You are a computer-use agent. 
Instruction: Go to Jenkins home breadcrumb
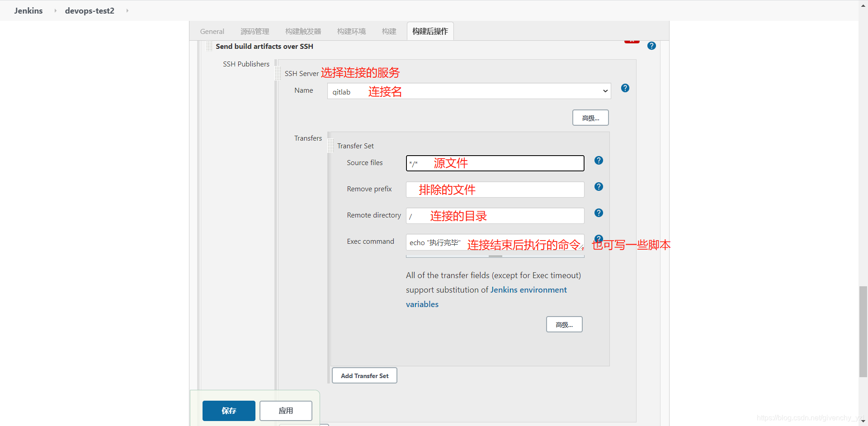tap(28, 10)
